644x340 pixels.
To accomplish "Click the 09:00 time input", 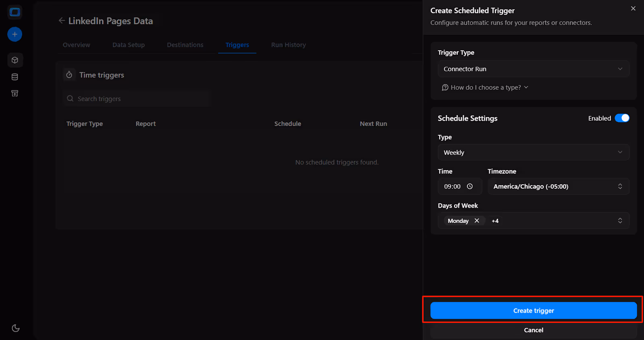I will click(x=460, y=186).
